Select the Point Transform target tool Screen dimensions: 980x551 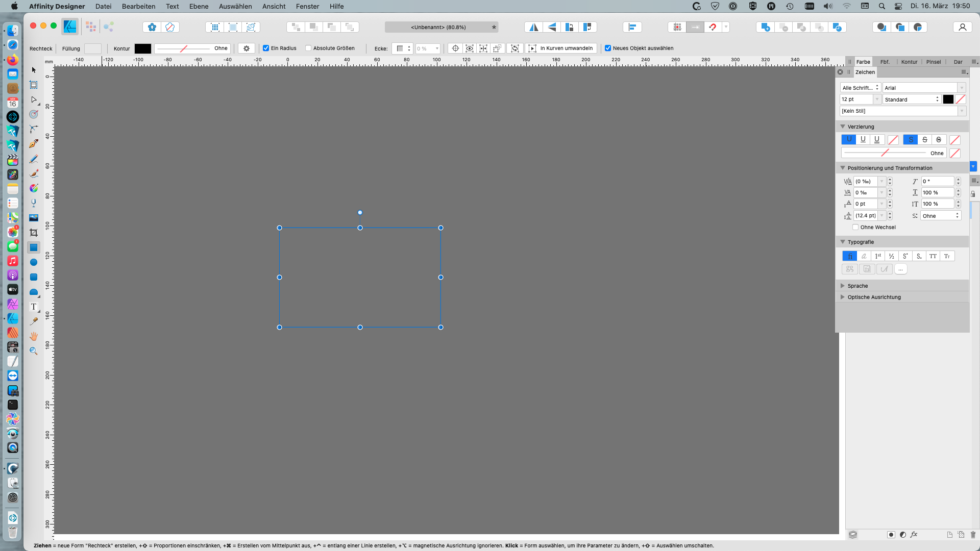34,114
